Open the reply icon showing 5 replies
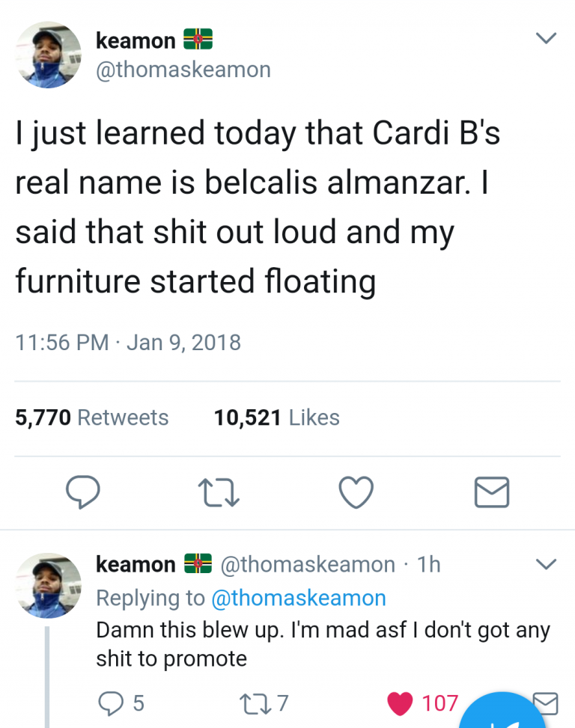575x728 pixels. (x=109, y=703)
